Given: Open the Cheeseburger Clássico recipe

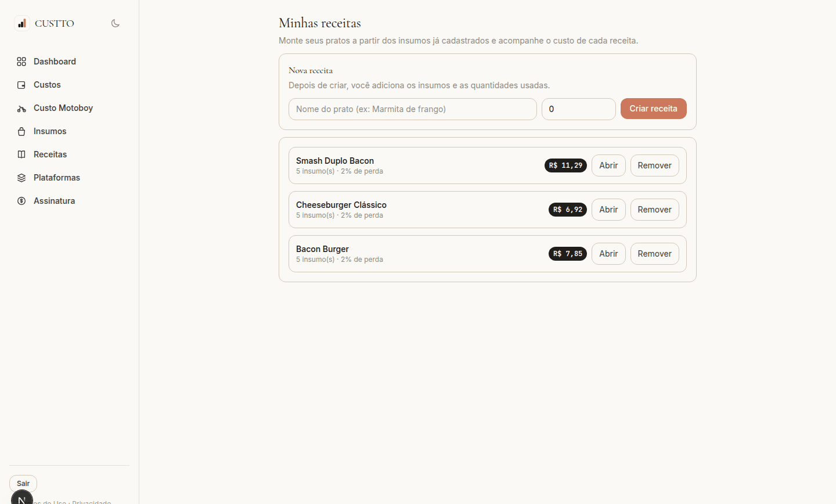Looking at the screenshot, I should (x=608, y=210).
